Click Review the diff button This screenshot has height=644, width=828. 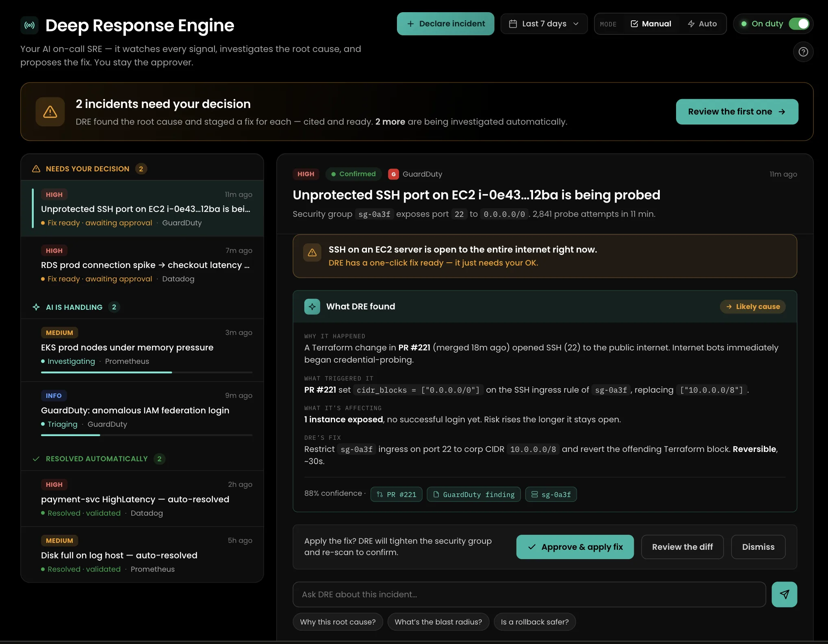pyautogui.click(x=683, y=547)
